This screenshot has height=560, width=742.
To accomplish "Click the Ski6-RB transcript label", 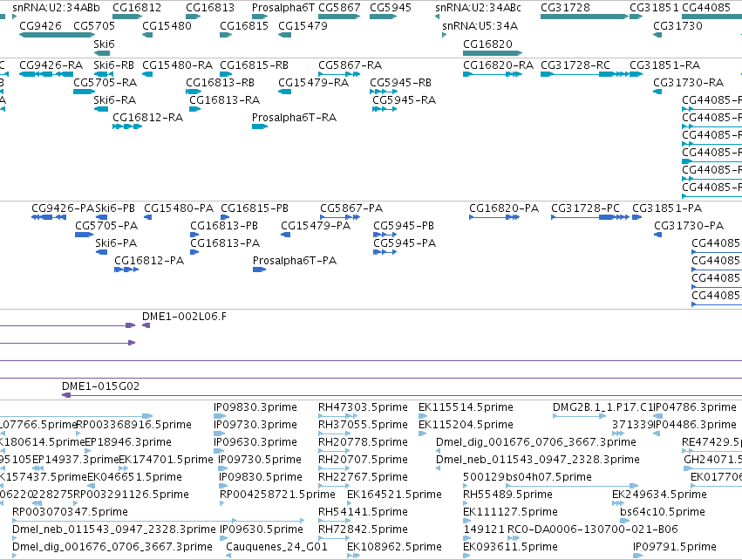I will pyautogui.click(x=113, y=65).
